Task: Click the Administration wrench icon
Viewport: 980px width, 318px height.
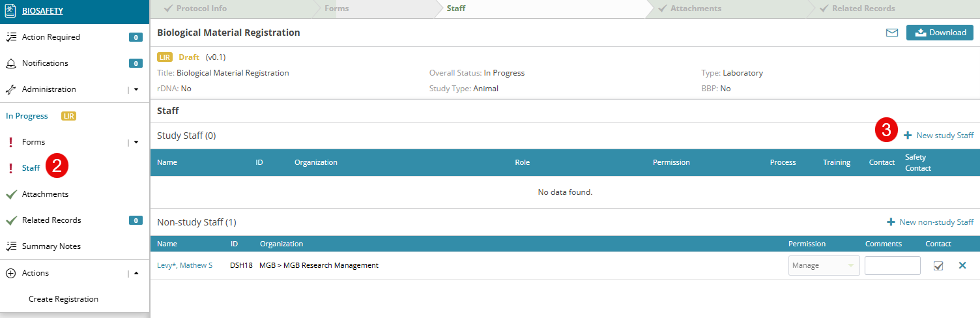Action: coord(10,89)
